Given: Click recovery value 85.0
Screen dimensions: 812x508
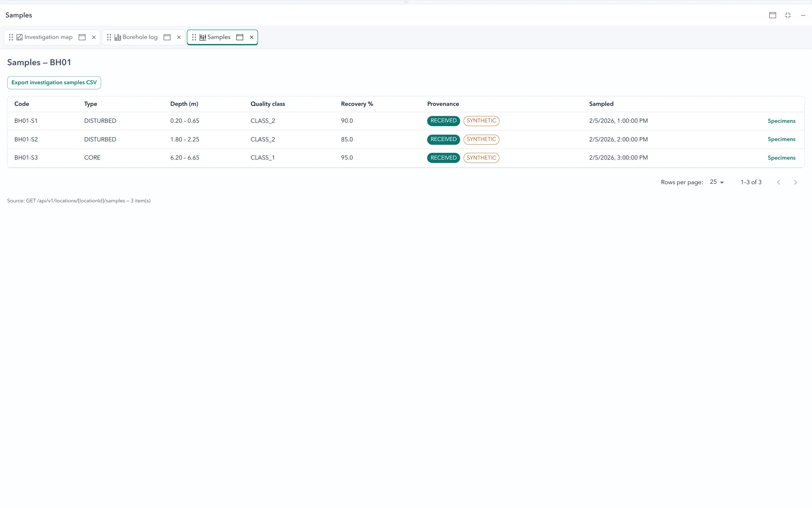Looking at the screenshot, I should [x=347, y=140].
